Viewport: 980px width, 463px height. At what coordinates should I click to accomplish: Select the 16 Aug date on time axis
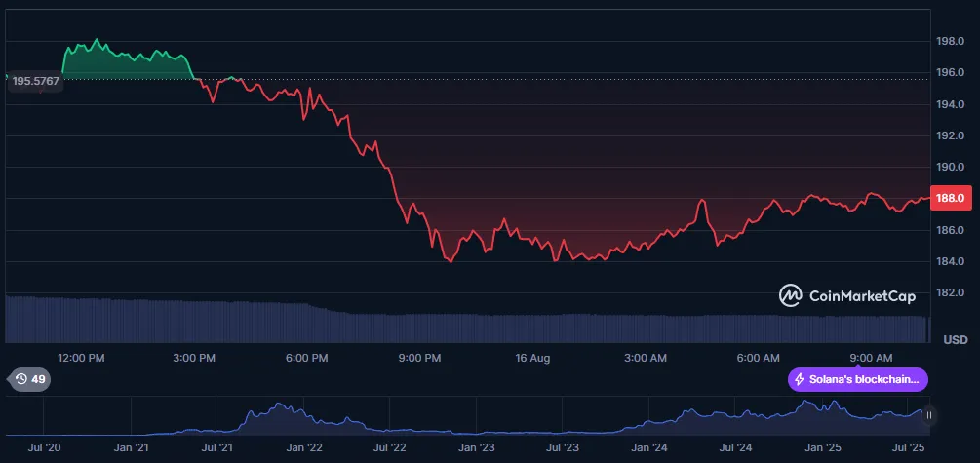coord(532,358)
